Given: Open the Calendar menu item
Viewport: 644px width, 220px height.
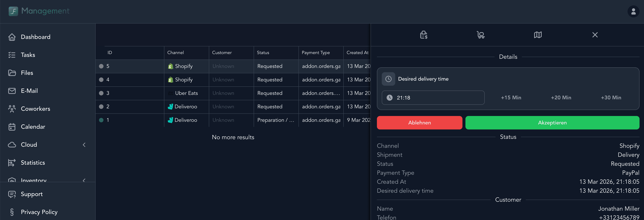Looking at the screenshot, I should pos(47,127).
